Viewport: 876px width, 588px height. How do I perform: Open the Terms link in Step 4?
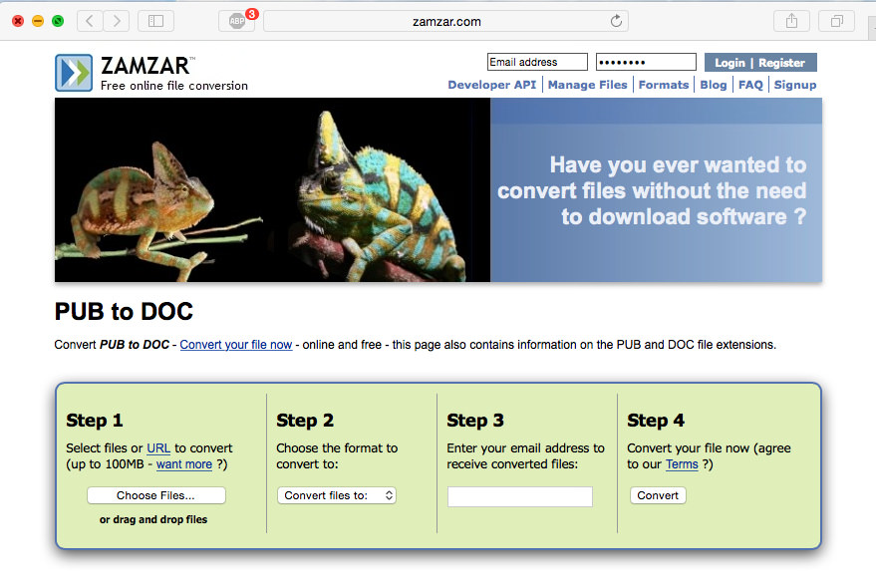coord(682,464)
